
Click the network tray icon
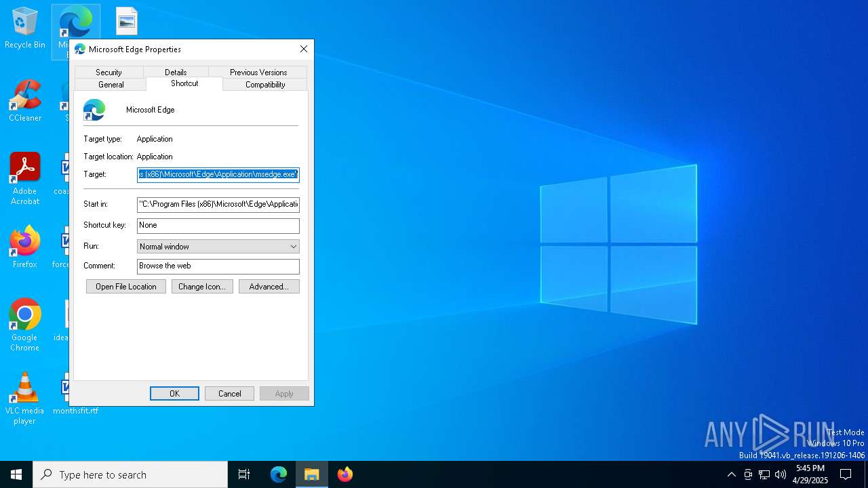(x=764, y=474)
